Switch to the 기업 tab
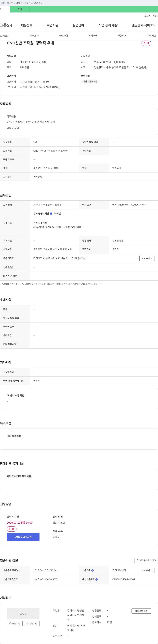The image size is (158, 644). [x=20, y=9]
